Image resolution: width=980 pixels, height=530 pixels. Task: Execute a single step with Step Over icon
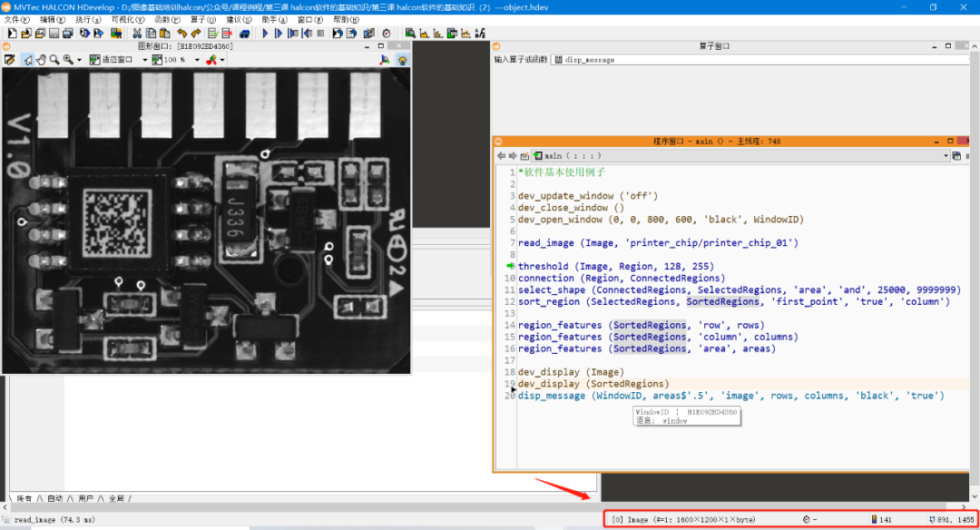[x=279, y=32]
